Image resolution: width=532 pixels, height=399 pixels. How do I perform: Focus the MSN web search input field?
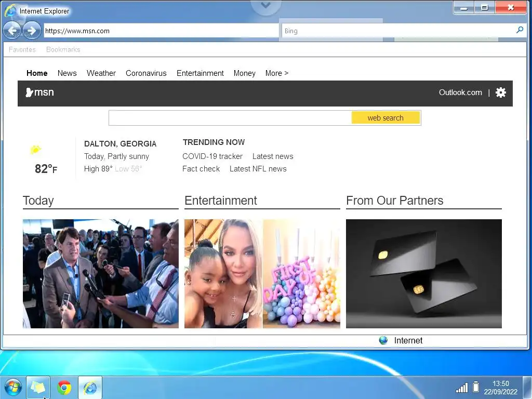tap(230, 118)
